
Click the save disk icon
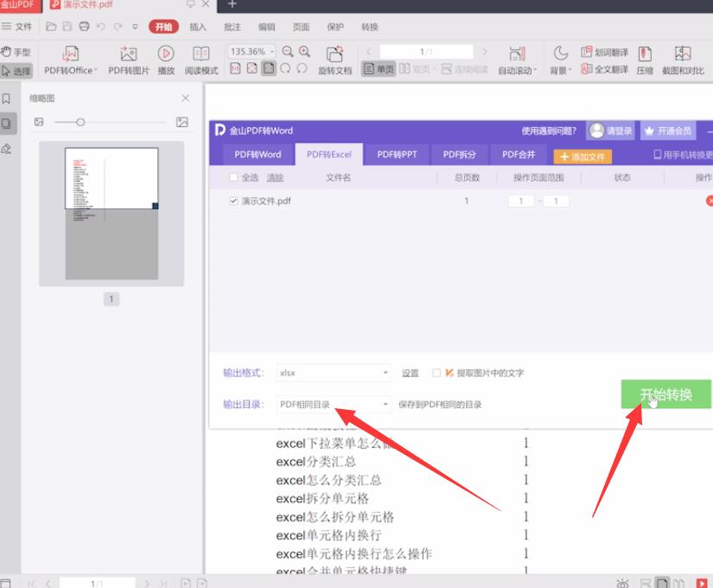coord(67,27)
